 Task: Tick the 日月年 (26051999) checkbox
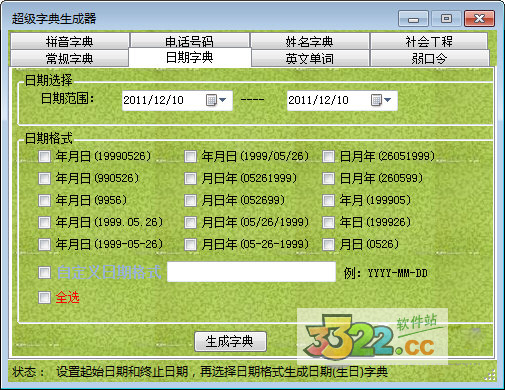pos(328,156)
